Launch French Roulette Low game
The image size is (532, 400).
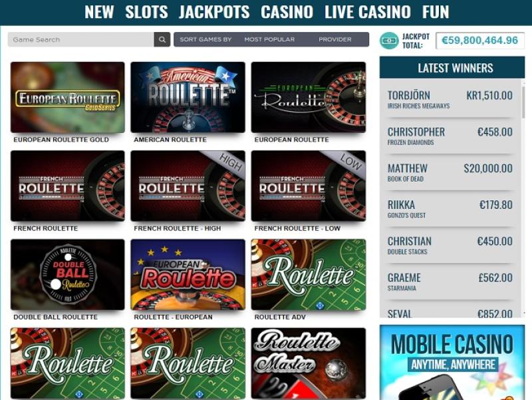point(309,186)
